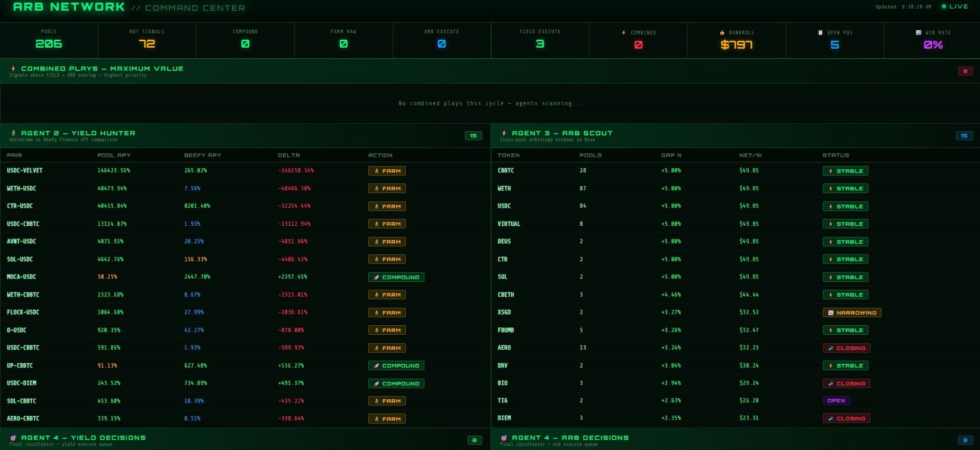This screenshot has height=450, width=980.
Task: Click the COMPOUND button for MOCA-USDC
Action: coord(396,277)
